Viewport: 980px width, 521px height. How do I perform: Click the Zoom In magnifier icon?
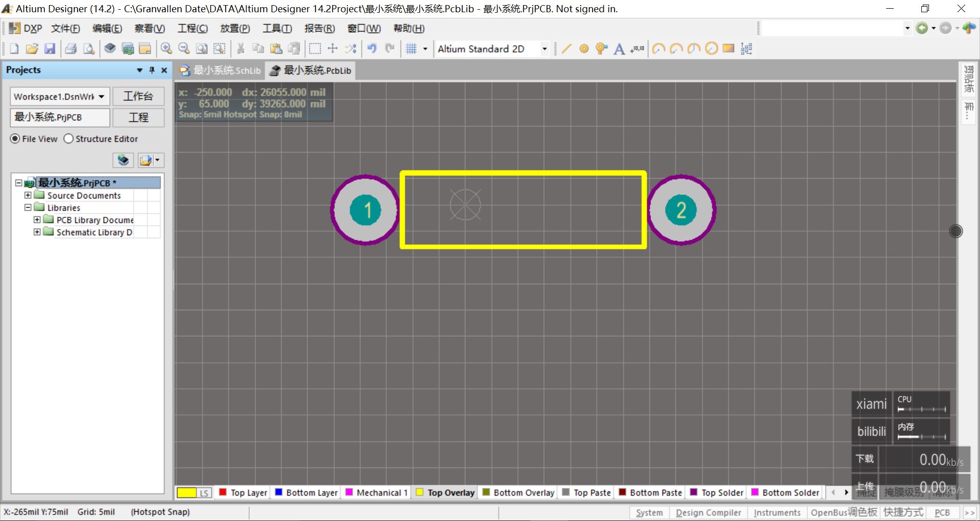tap(166, 48)
